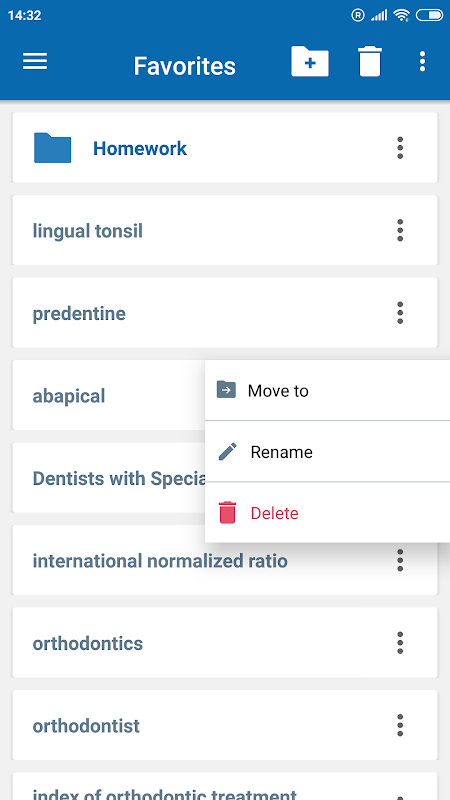The height and width of the screenshot is (800, 450).
Task: Open options menu for Homework folder
Action: click(400, 148)
